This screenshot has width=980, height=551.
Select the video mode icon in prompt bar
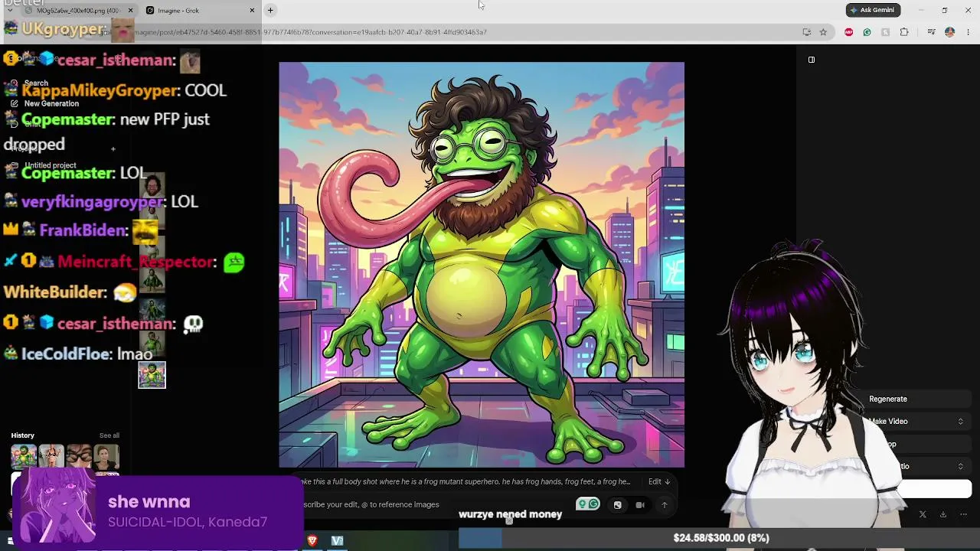(x=640, y=505)
